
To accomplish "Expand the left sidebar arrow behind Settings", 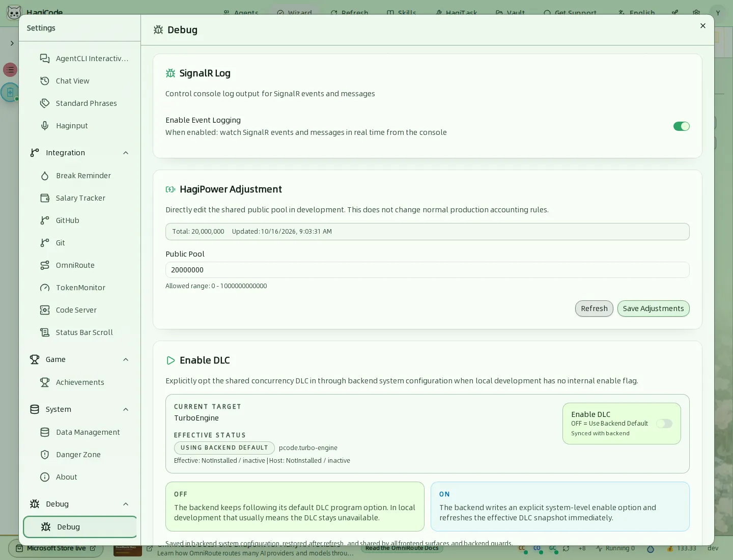I will [x=12, y=43].
